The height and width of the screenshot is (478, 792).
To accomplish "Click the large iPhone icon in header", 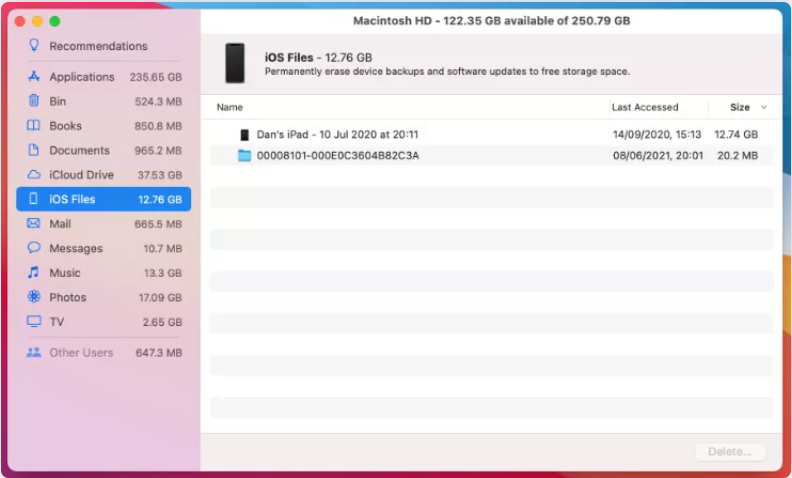I will [x=235, y=63].
